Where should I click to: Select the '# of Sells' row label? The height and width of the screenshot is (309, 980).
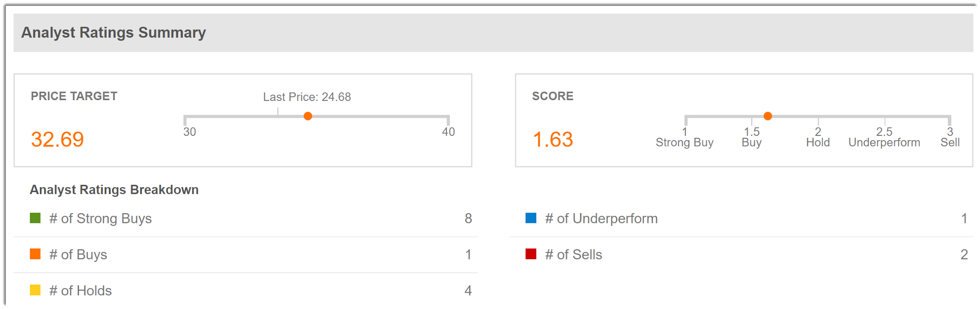573,254
